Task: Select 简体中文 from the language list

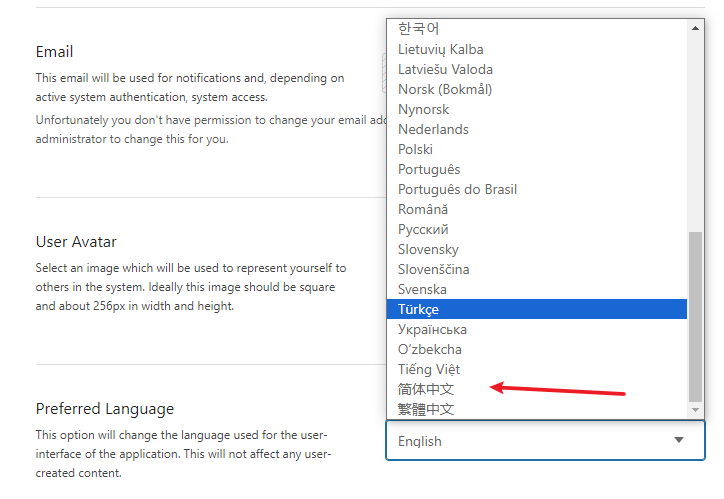Action: click(426, 389)
